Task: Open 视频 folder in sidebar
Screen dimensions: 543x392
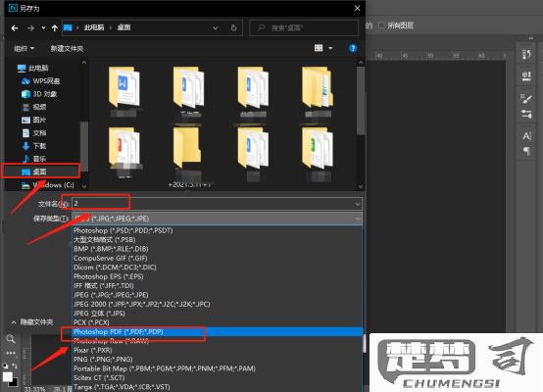Action: click(x=34, y=107)
